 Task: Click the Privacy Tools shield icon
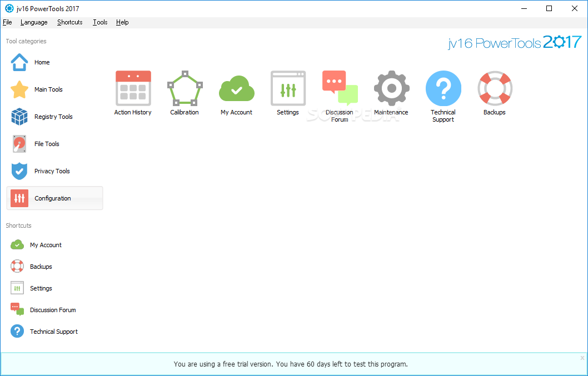pos(19,171)
